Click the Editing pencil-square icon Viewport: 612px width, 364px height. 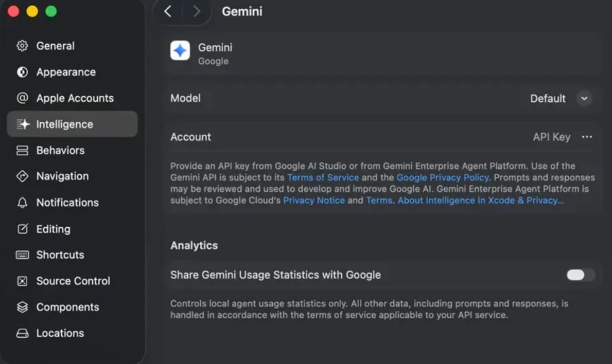click(x=23, y=229)
